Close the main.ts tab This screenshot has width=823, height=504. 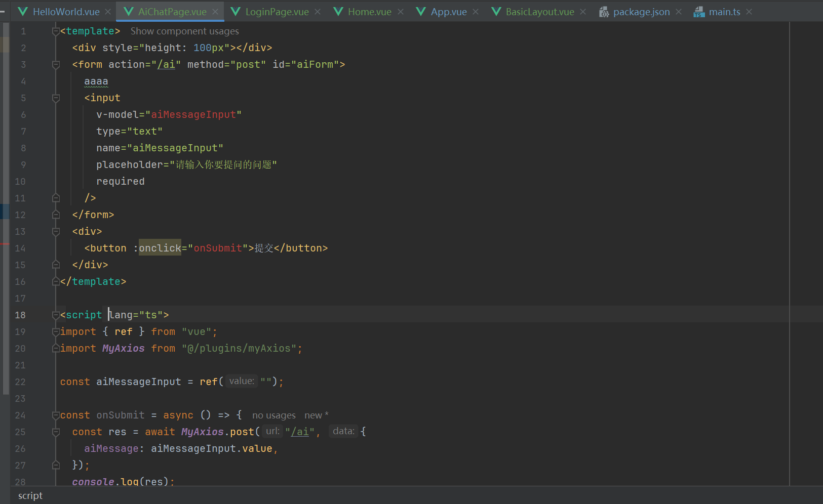[x=749, y=12]
